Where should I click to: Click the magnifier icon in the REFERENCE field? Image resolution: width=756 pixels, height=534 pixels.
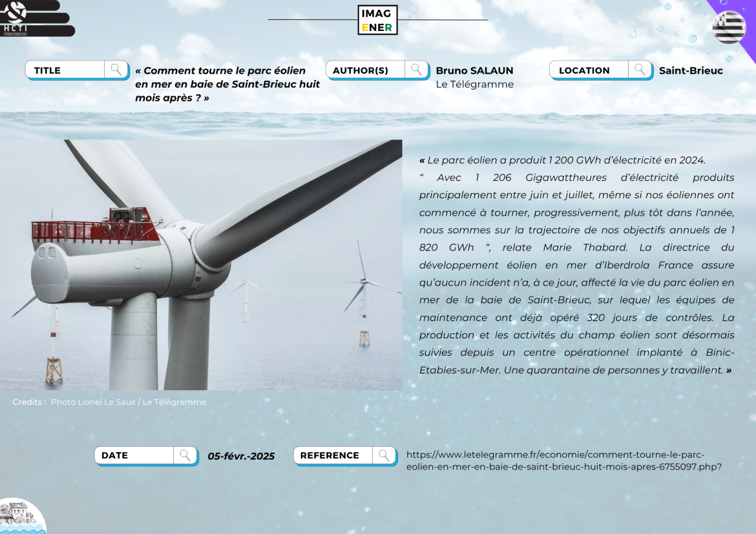(x=384, y=455)
